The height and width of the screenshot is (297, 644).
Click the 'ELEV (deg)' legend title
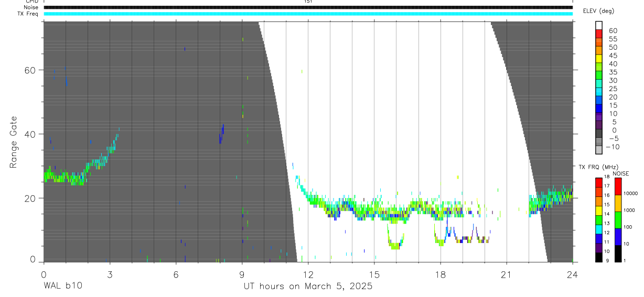tap(598, 11)
